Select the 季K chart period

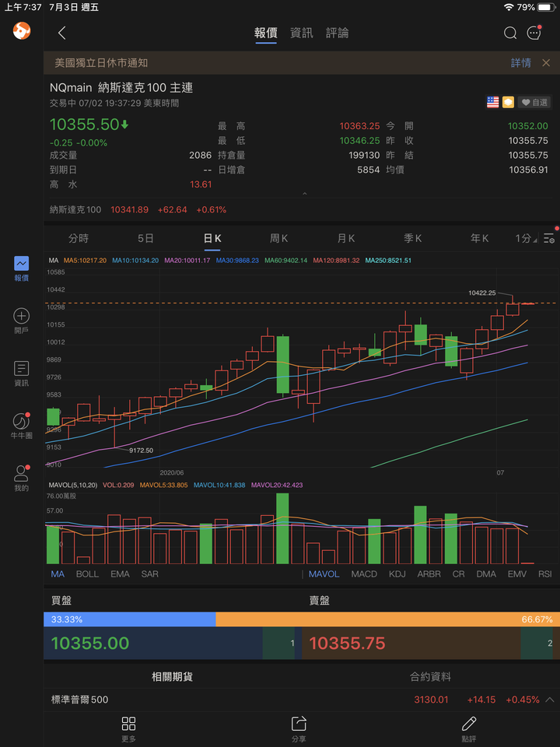413,238
